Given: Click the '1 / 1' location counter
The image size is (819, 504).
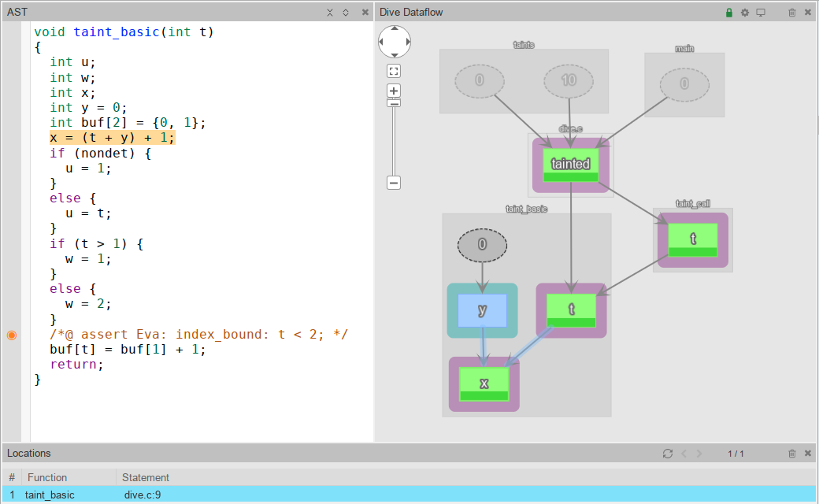Looking at the screenshot, I should coord(736,454).
